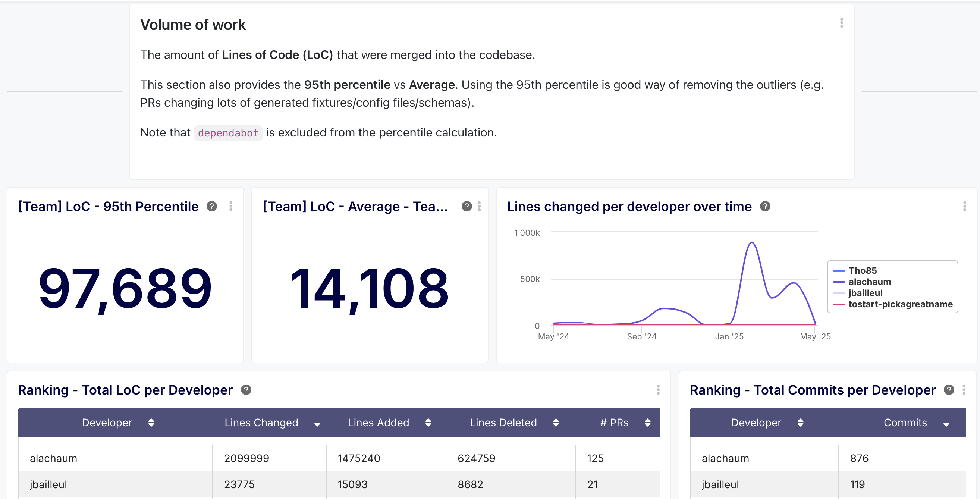Image resolution: width=980 pixels, height=499 pixels.
Task: Open the kebab menu on the LoC Average card
Action: click(479, 207)
